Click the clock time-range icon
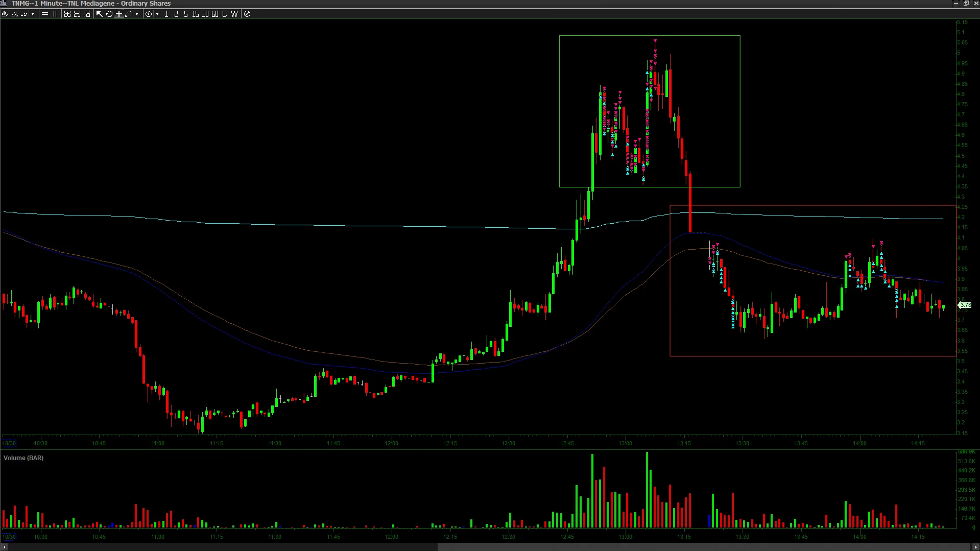980x551 pixels. pos(149,14)
